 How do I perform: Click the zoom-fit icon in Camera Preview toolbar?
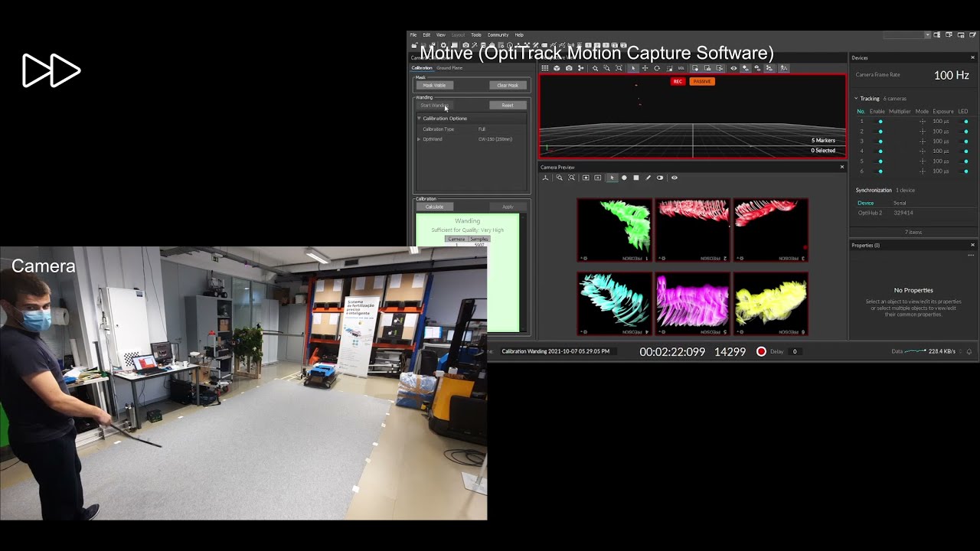tap(571, 178)
